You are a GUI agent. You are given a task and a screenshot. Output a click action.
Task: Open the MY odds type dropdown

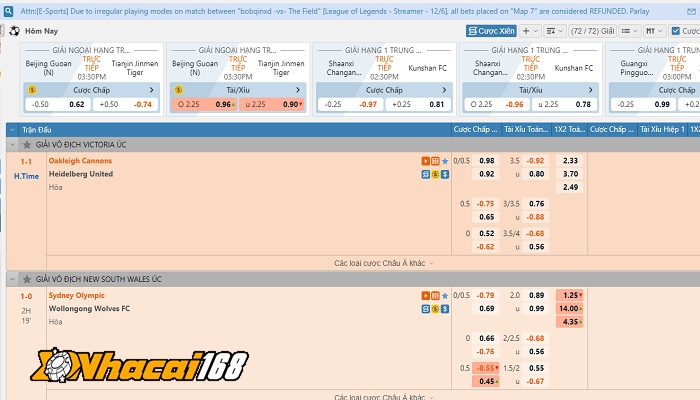654,31
